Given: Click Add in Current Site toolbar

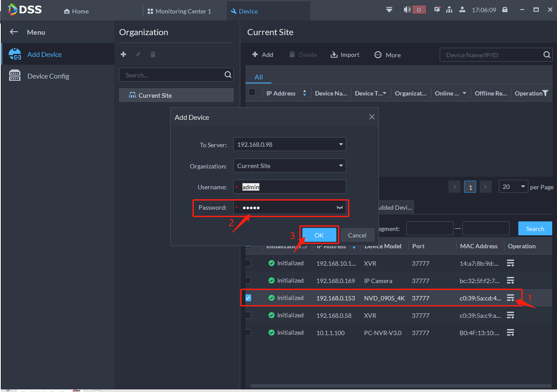Looking at the screenshot, I should pyautogui.click(x=263, y=55).
